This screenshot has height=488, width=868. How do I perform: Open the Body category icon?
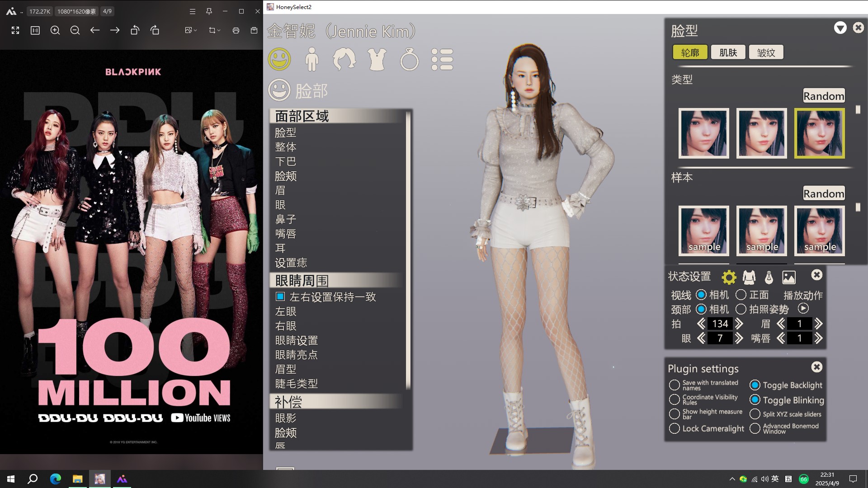(x=312, y=59)
